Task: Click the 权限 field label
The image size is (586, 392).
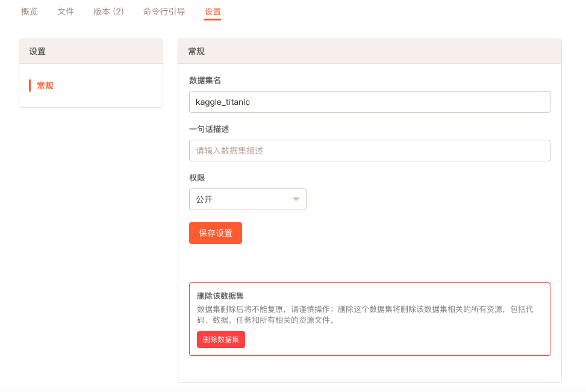Action: click(x=197, y=178)
